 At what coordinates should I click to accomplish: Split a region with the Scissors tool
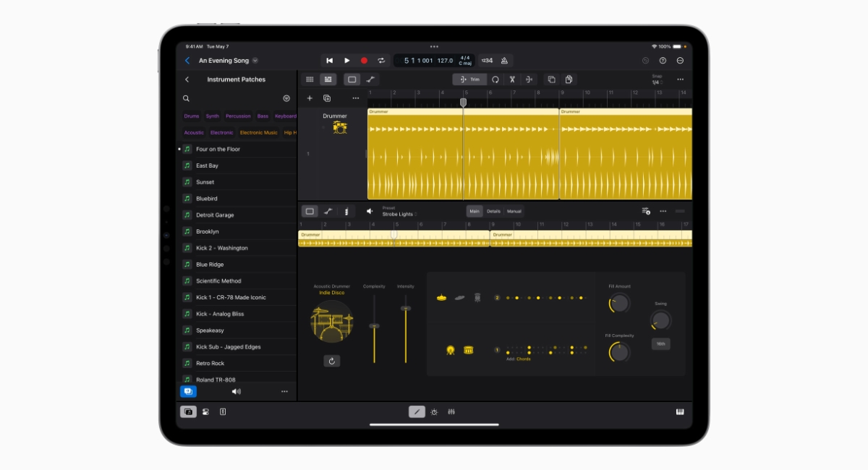pos(512,80)
